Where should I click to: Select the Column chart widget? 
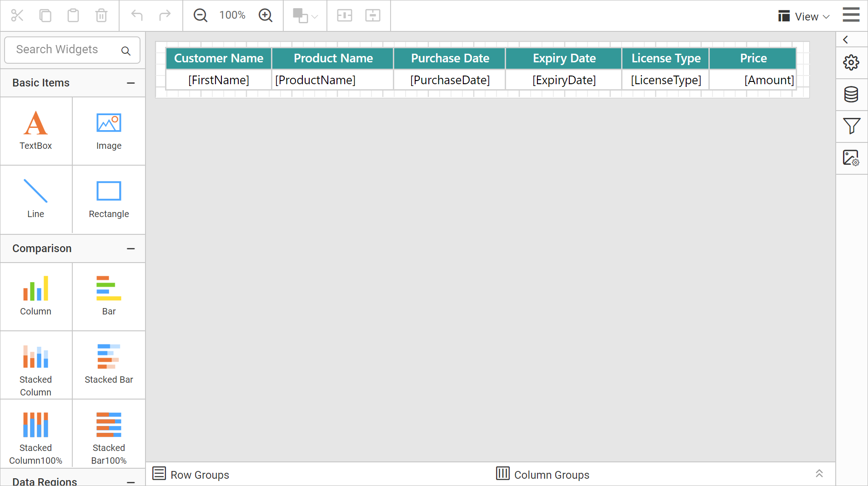(36, 297)
